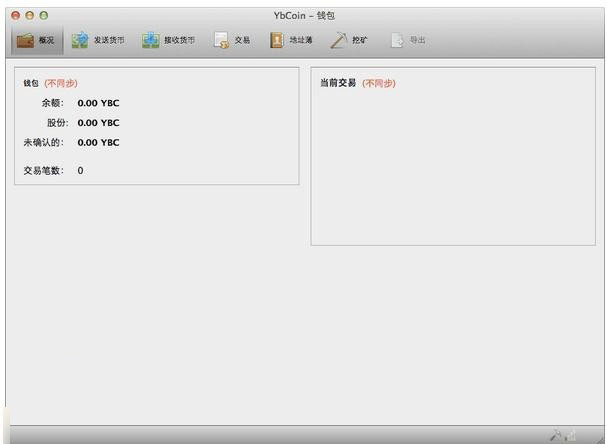The image size is (607, 444).
Task: Select the 交易笔数 count value 0
Action: click(80, 171)
